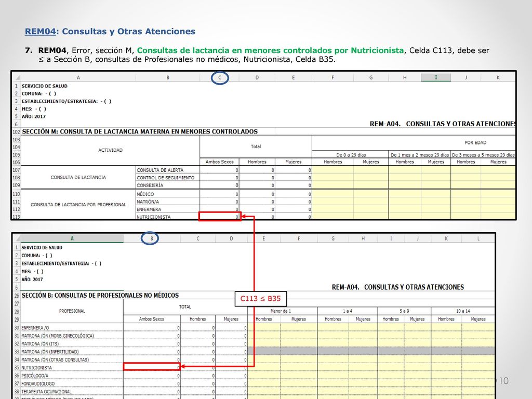Select row header 113 in the Sección M spreadsheet
532x399 pixels.
pyautogui.click(x=16, y=217)
